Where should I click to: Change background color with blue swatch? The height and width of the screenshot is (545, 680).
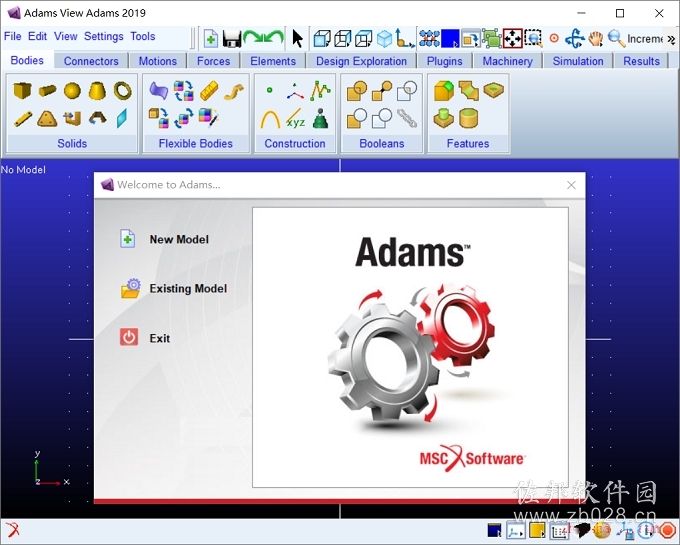(x=450, y=39)
